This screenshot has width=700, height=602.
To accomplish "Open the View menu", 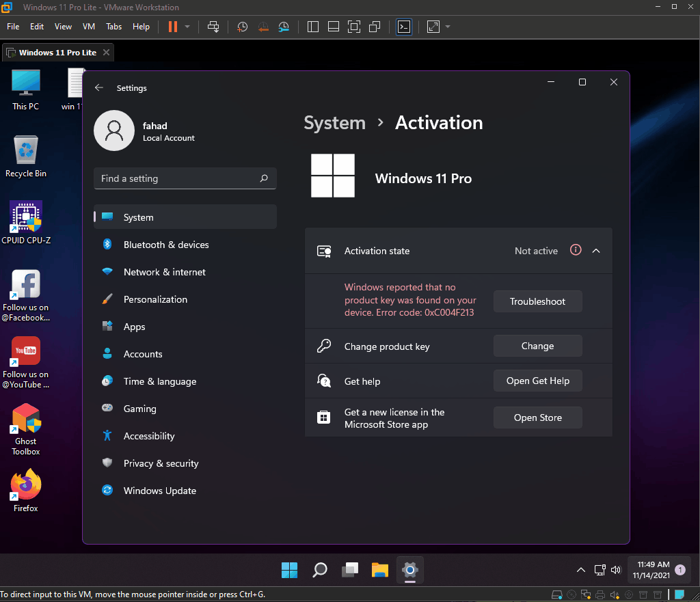I will (63, 27).
